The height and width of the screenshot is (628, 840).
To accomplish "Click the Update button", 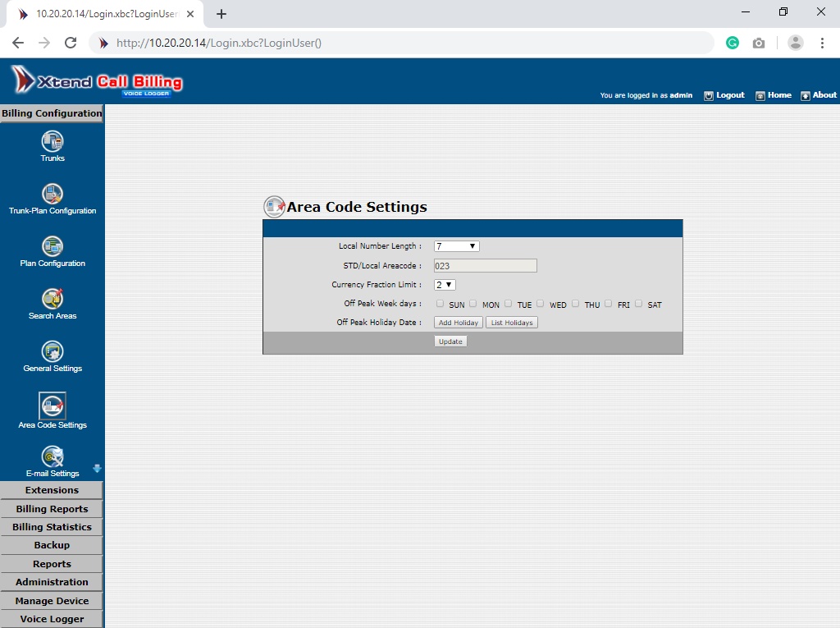I will pyautogui.click(x=450, y=341).
